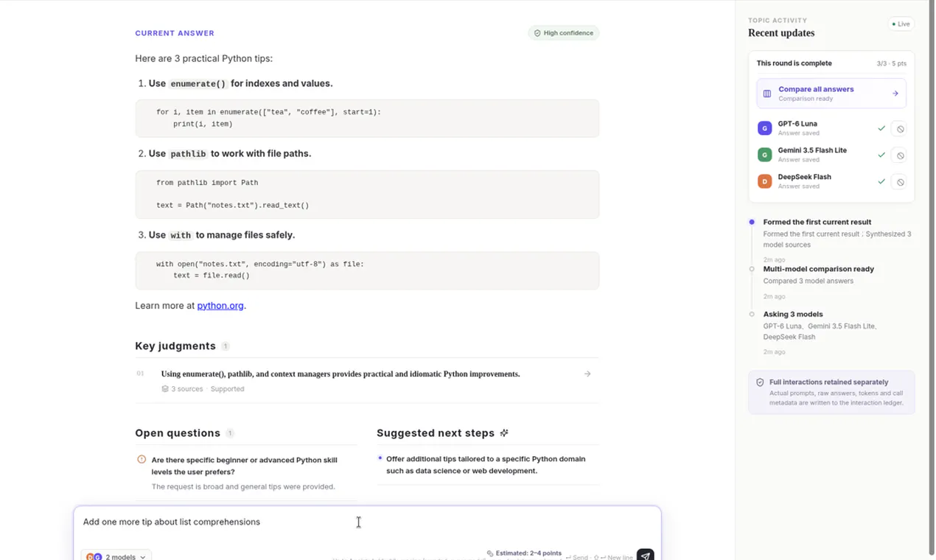936x560 pixels.
Task: Click the green checkmark next to Gemini 3.5 Flash Lite
Action: 881,155
